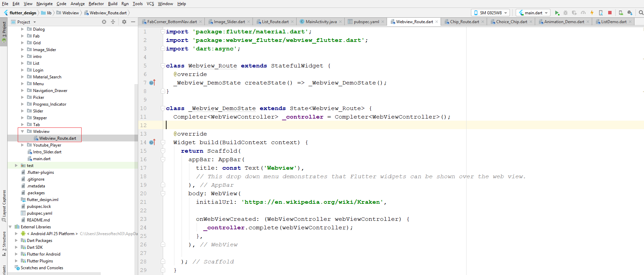Open the Refactor menu
Image resolution: width=644 pixels, height=275 pixels.
click(96, 4)
